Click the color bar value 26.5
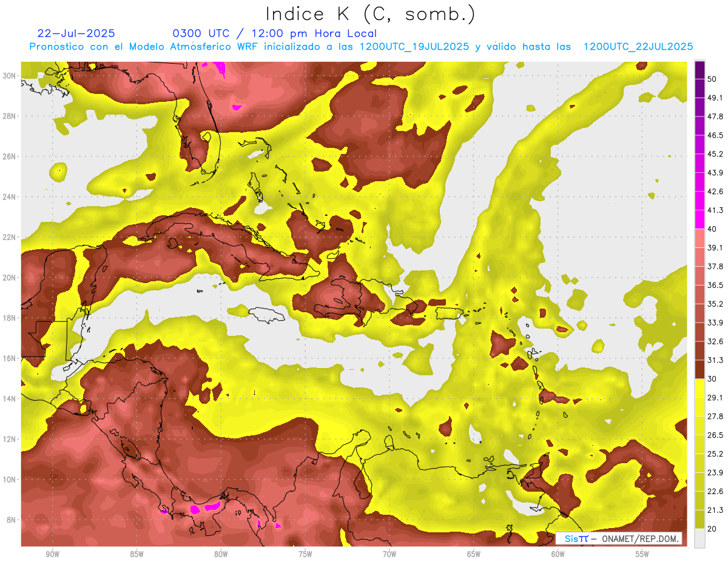The height and width of the screenshot is (562, 728). (x=715, y=435)
